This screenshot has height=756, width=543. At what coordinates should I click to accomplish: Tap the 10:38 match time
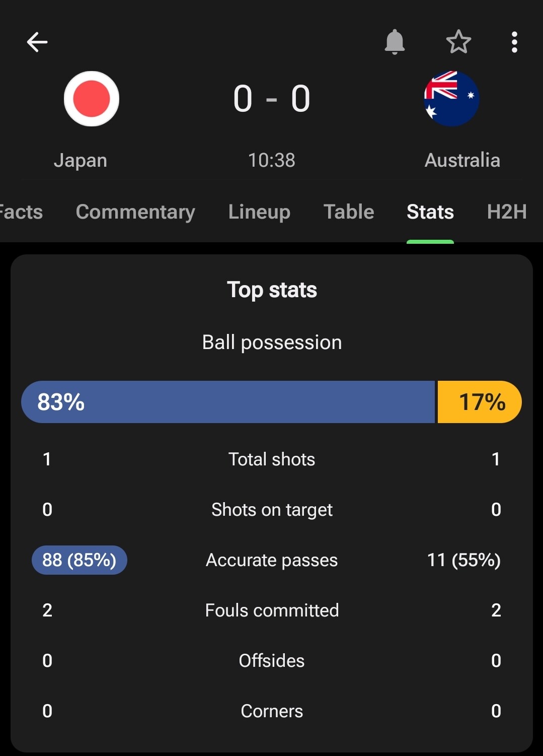pyautogui.click(x=272, y=160)
